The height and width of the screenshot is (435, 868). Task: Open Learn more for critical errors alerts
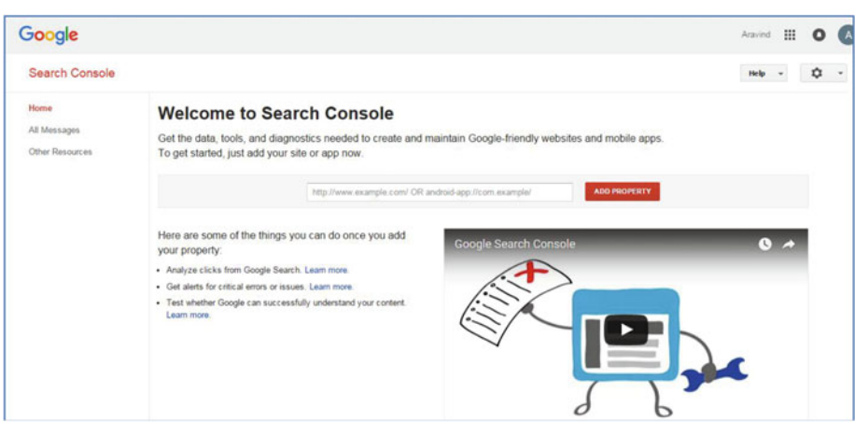pos(330,287)
